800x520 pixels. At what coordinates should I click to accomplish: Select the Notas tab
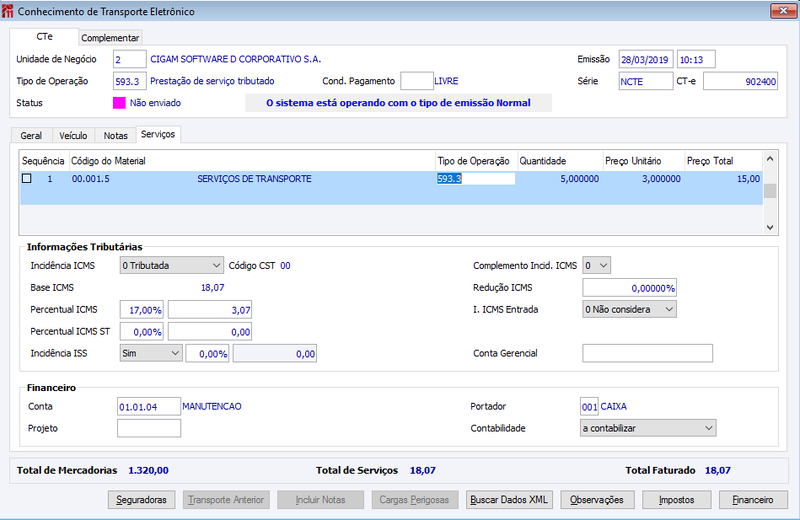tap(116, 136)
